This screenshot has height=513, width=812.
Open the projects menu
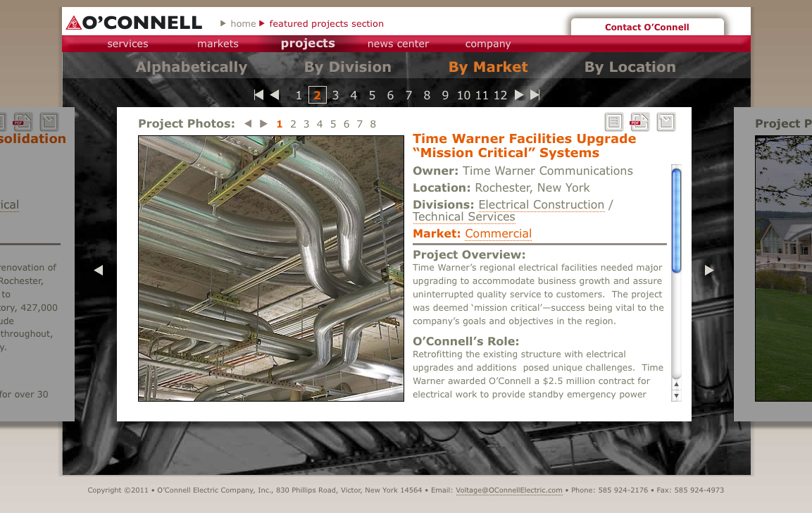click(x=308, y=44)
